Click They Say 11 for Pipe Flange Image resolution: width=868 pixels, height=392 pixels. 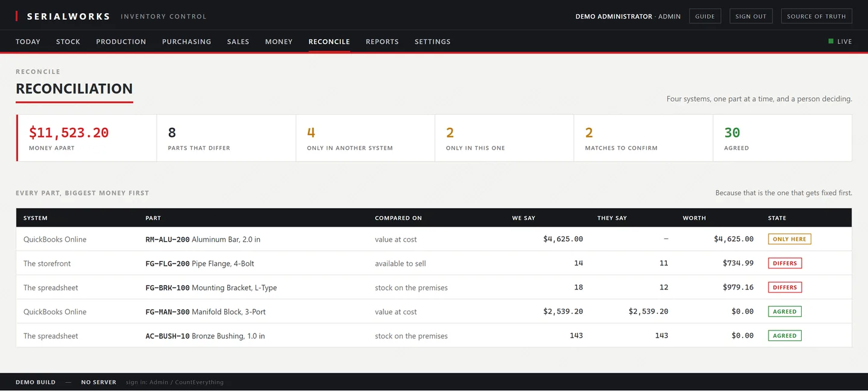(x=664, y=264)
